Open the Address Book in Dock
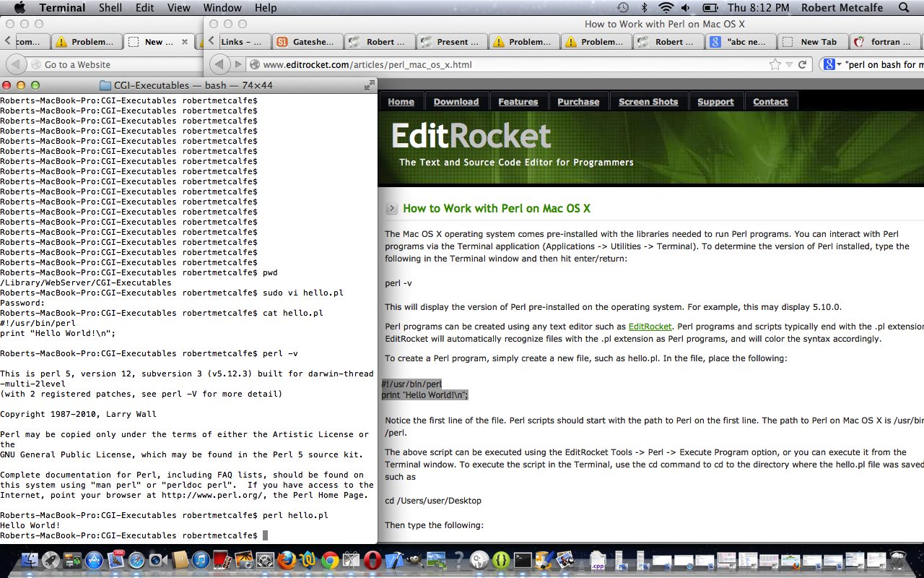 click(180, 561)
